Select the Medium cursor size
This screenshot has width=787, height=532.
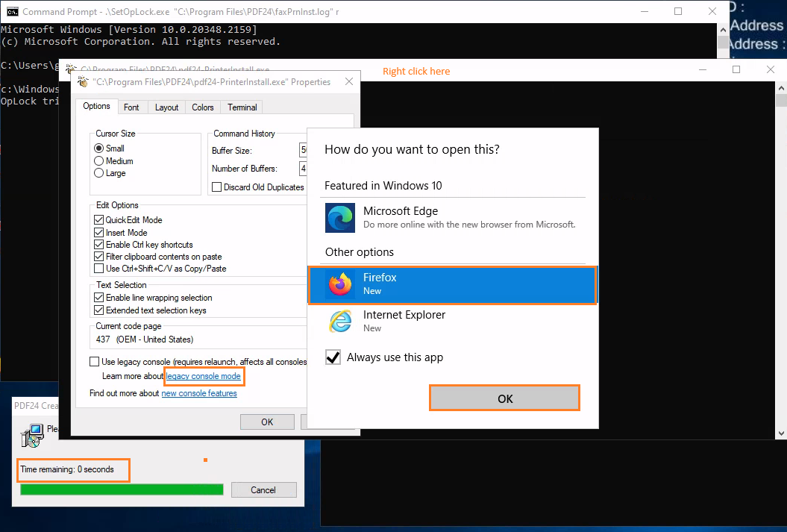99,160
